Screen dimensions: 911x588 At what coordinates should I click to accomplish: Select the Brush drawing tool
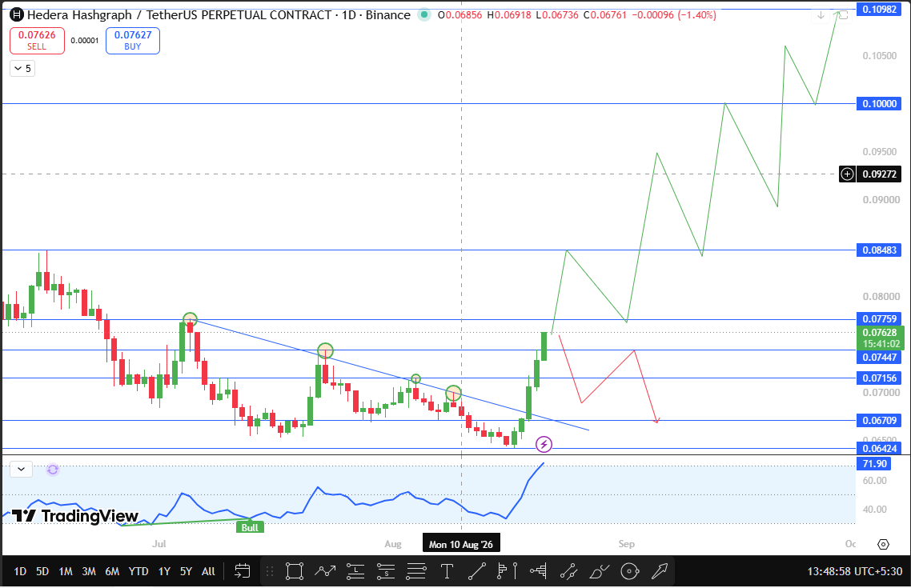click(599, 571)
